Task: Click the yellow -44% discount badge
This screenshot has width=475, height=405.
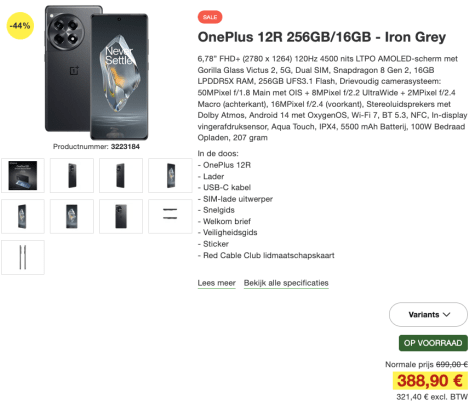Action: 20,26
